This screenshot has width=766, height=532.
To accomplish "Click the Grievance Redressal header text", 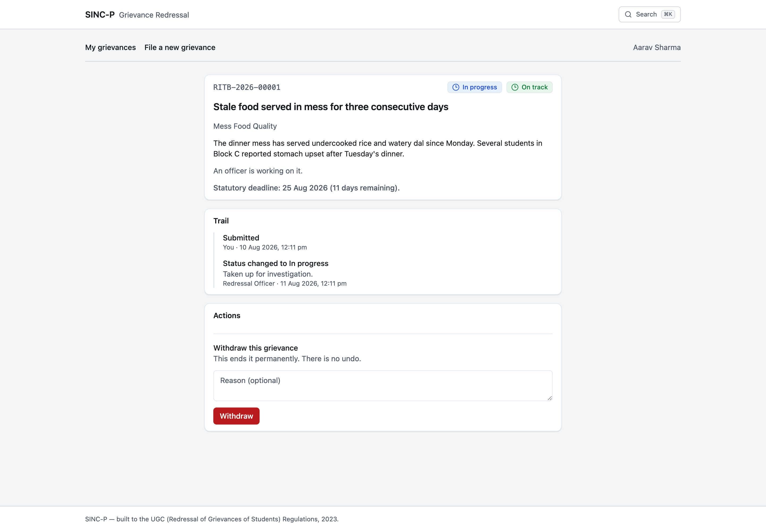I will [x=154, y=15].
